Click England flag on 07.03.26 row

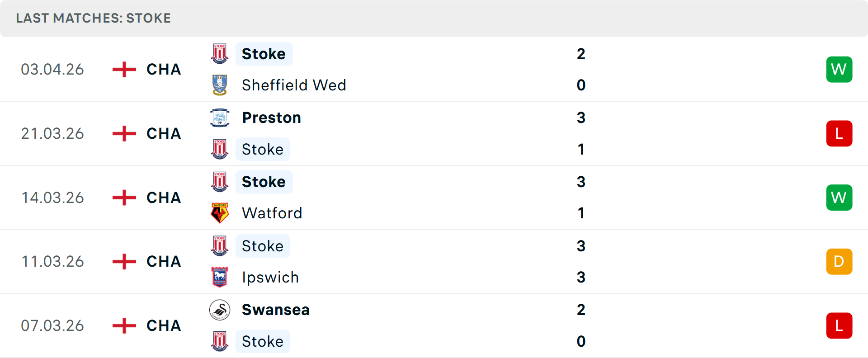click(124, 325)
